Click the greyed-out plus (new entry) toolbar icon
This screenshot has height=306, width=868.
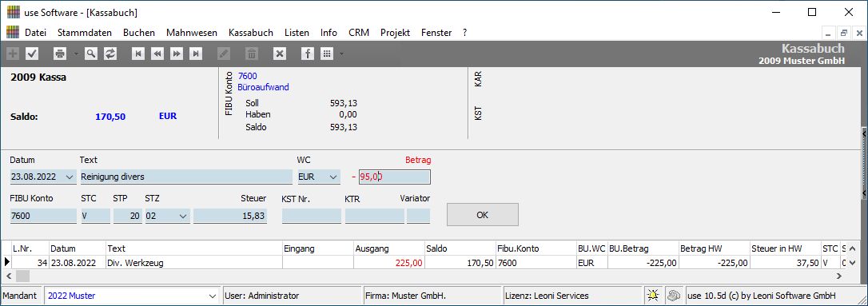pos(13,54)
